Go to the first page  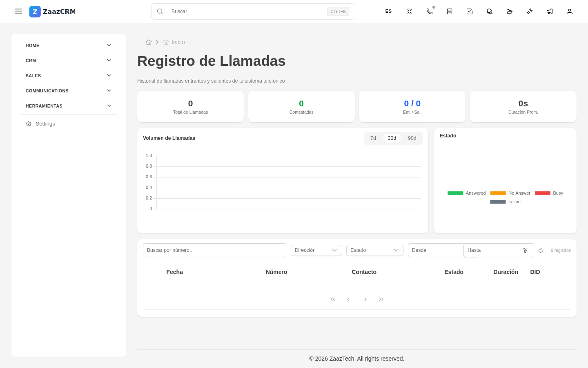coord(333,299)
